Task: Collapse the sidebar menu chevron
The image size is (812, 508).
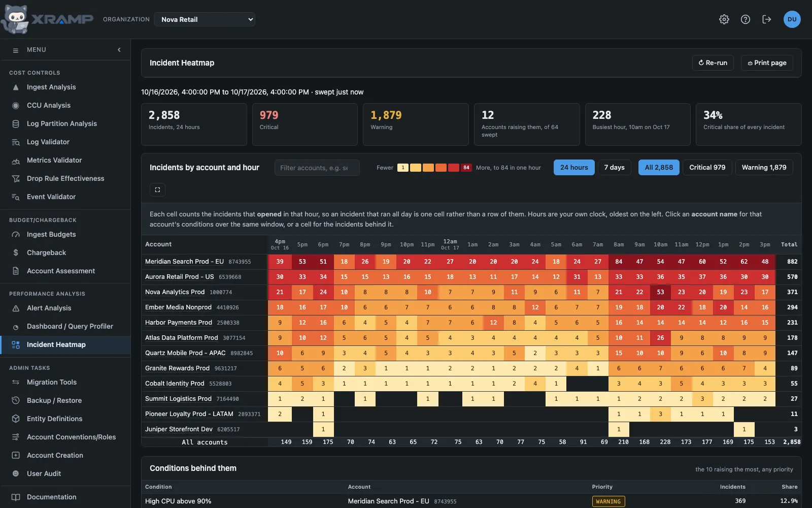Action: click(x=119, y=50)
